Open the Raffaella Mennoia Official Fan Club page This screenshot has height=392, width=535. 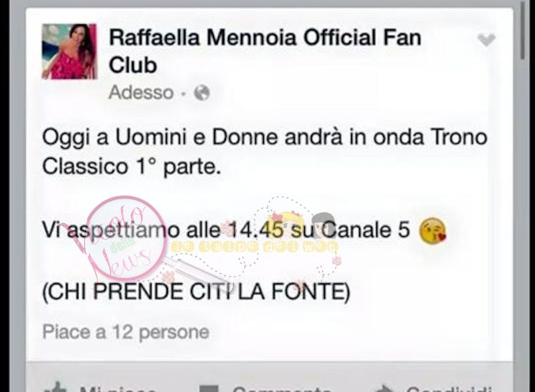(265, 51)
